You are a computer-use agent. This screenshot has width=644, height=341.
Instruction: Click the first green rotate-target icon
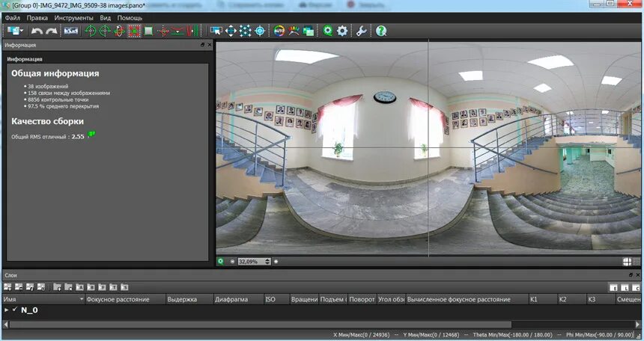pos(91,31)
